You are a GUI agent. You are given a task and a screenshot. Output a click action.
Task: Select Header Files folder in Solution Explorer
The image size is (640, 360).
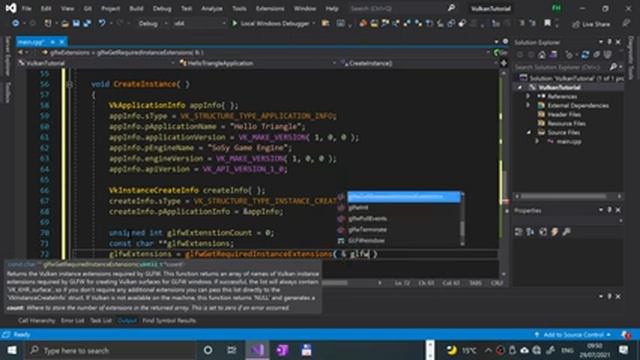coord(564,114)
